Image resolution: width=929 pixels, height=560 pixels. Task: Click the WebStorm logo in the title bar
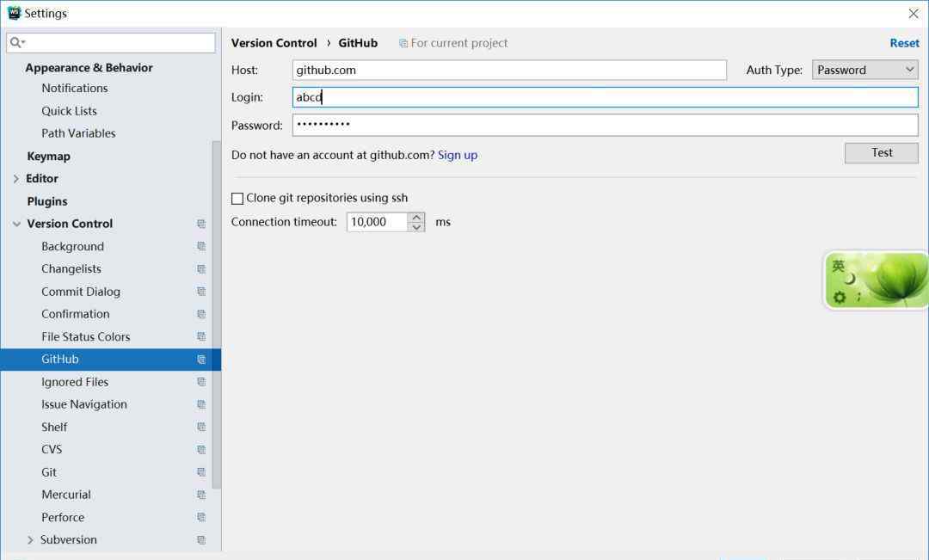tap(14, 12)
